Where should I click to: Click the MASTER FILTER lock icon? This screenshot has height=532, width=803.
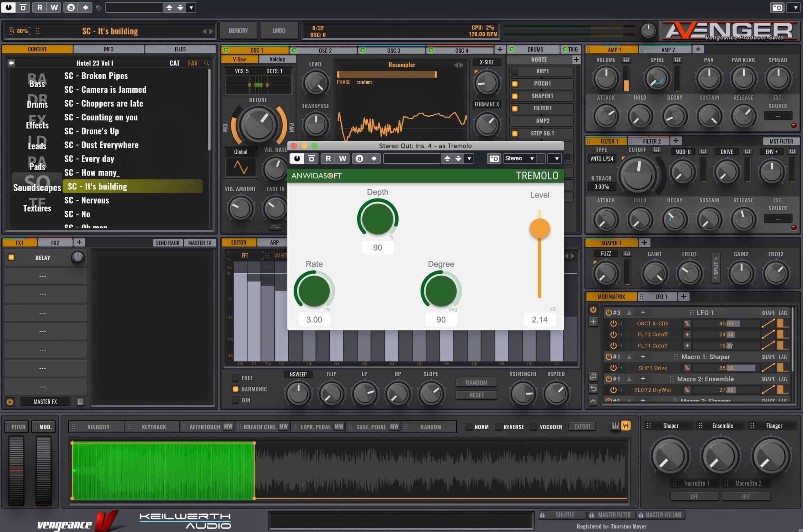tap(592, 515)
